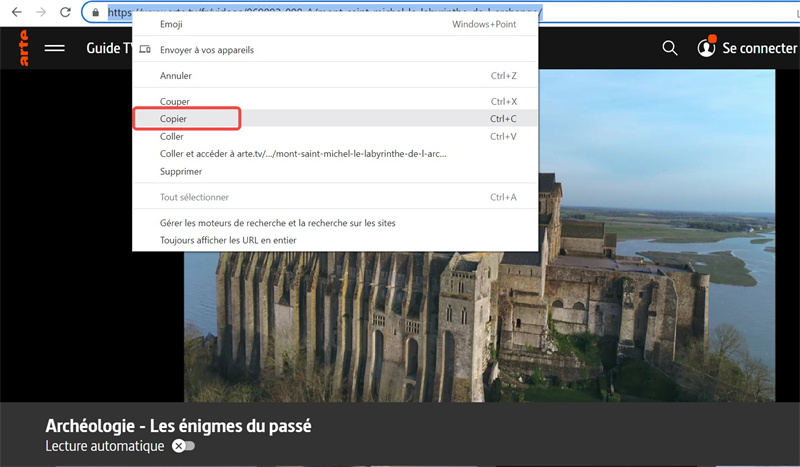Image resolution: width=800 pixels, height=467 pixels.
Task: Click Se connecter to sign in
Action: (x=759, y=48)
